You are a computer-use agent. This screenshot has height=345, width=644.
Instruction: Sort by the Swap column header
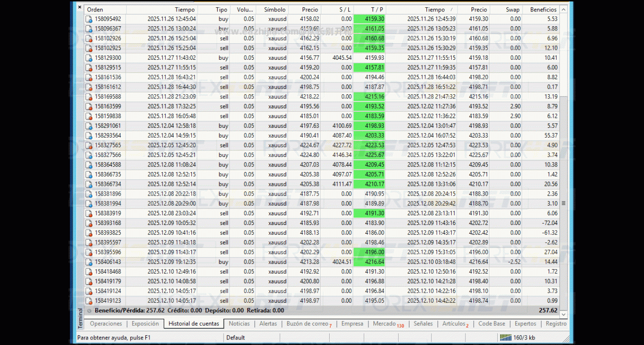(x=506, y=9)
